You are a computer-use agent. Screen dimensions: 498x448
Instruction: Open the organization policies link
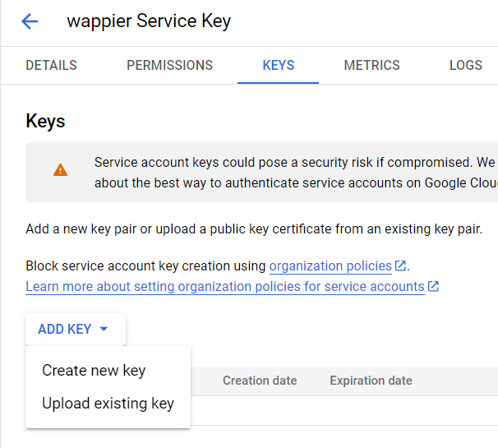330,266
